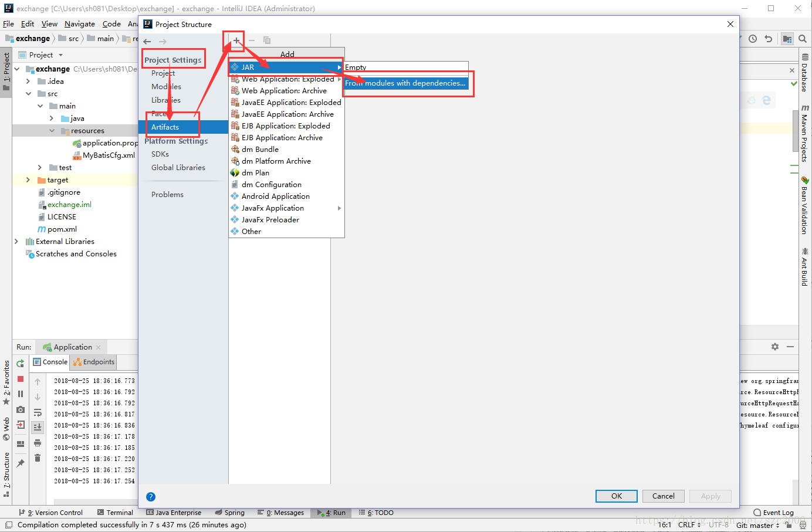Click the Copy artifact icon
Screen dimensions: 812x532
click(x=267, y=40)
